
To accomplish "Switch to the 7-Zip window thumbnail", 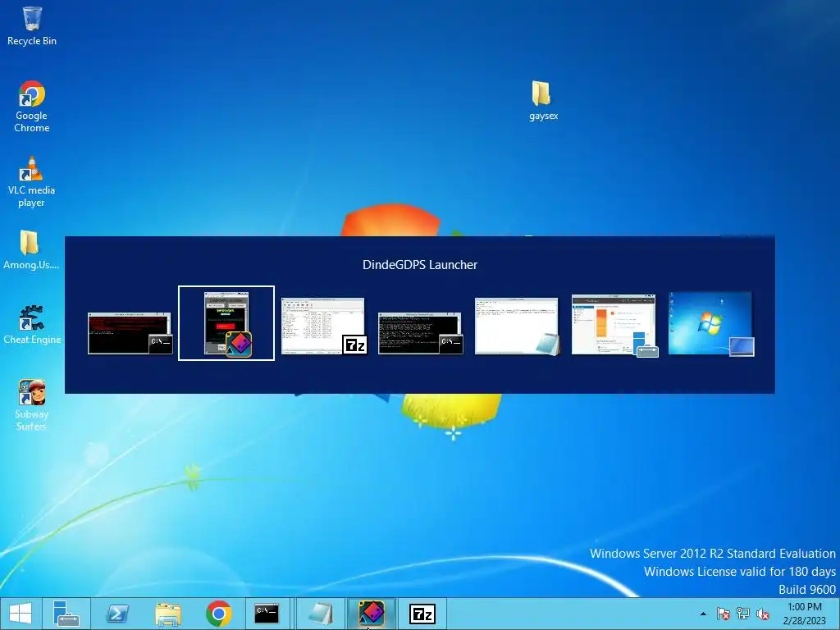I will (323, 326).
